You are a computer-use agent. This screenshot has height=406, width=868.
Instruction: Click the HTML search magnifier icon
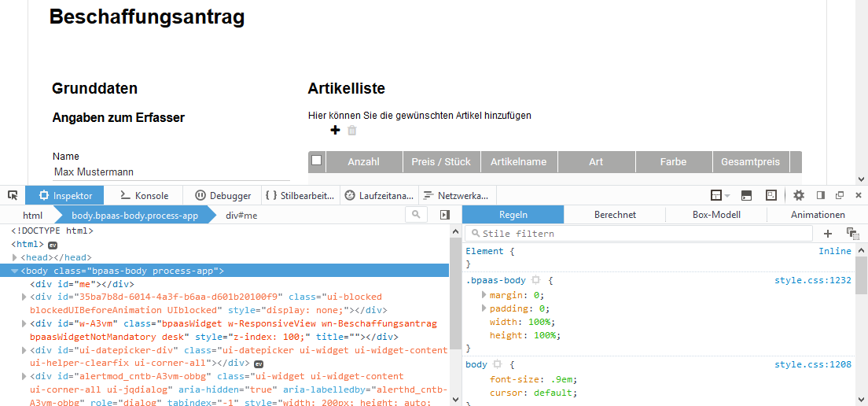[x=417, y=215]
